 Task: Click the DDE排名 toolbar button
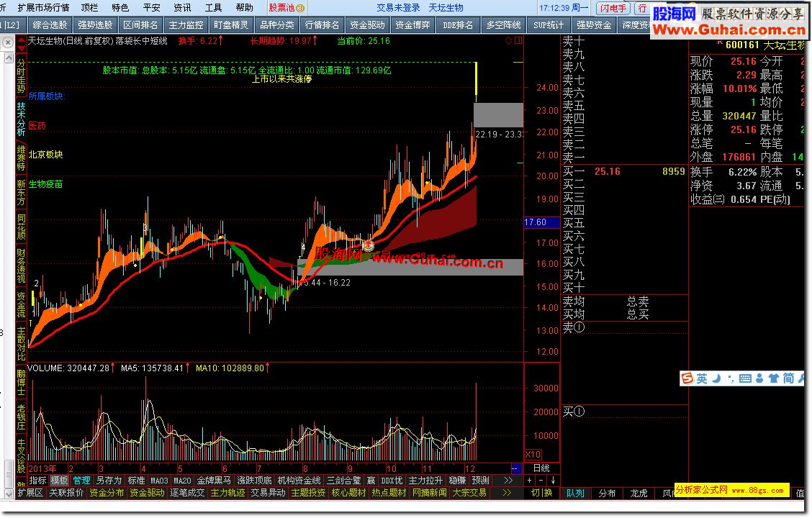point(459,25)
